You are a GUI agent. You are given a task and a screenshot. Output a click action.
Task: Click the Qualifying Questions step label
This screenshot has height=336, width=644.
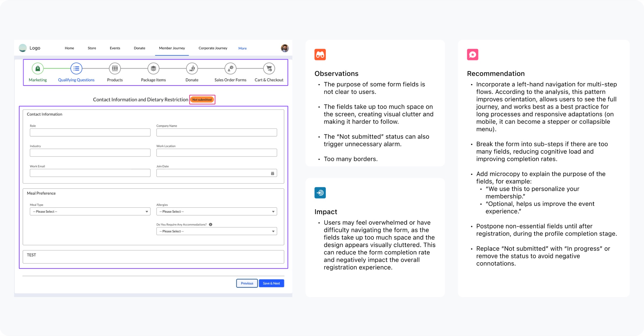point(76,80)
